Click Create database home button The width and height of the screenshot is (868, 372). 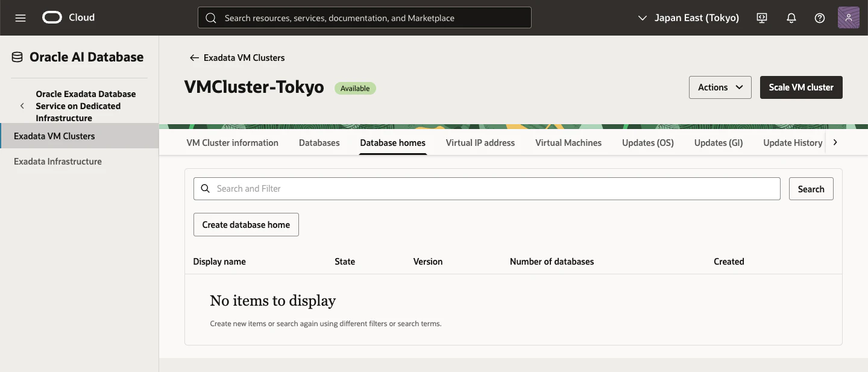tap(246, 224)
